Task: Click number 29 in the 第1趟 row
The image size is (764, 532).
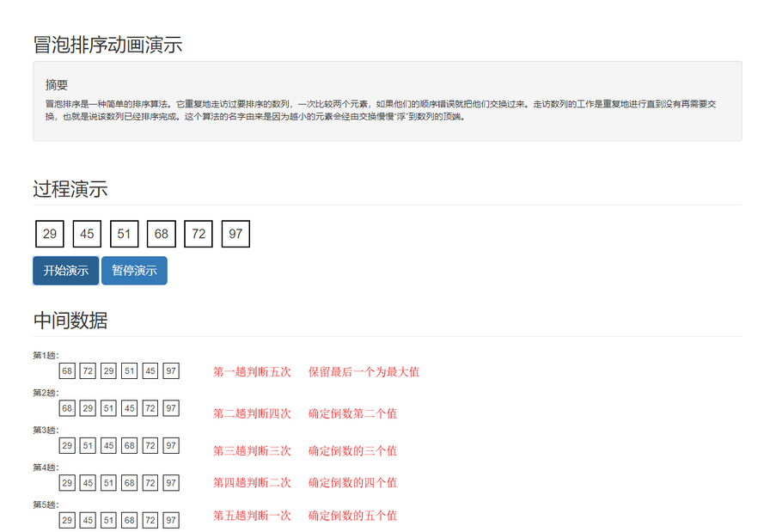Action: pyautogui.click(x=108, y=371)
